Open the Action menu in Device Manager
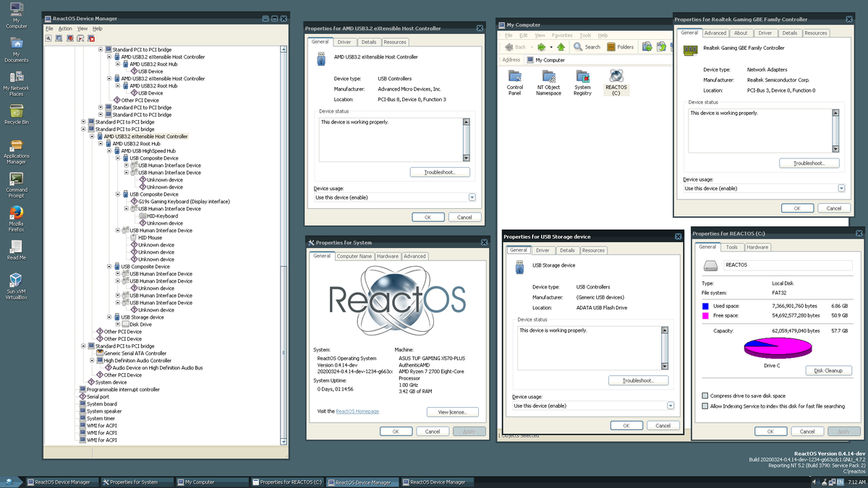Screen dimensions: 868x488 click(65, 28)
